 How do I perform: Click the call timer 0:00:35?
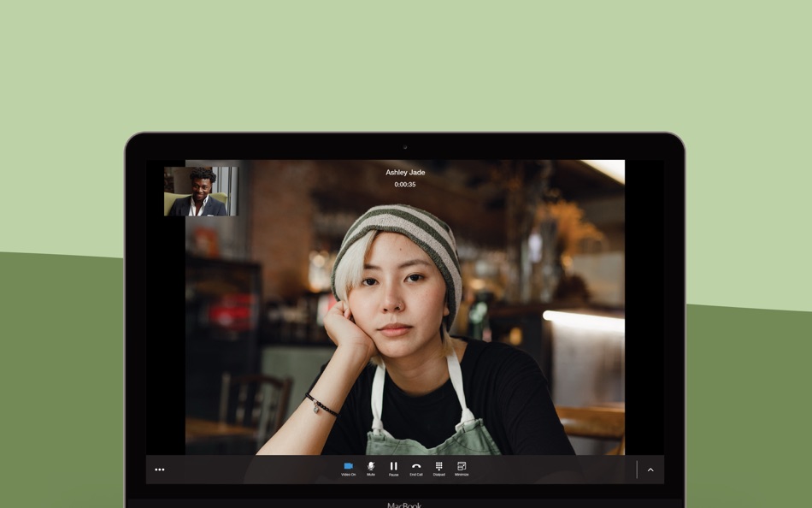(x=405, y=185)
